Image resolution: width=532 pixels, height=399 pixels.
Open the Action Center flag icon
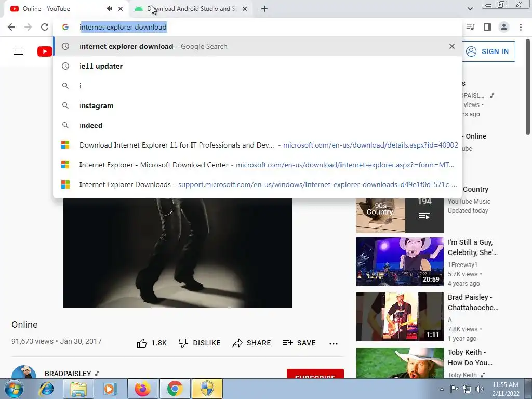click(454, 389)
